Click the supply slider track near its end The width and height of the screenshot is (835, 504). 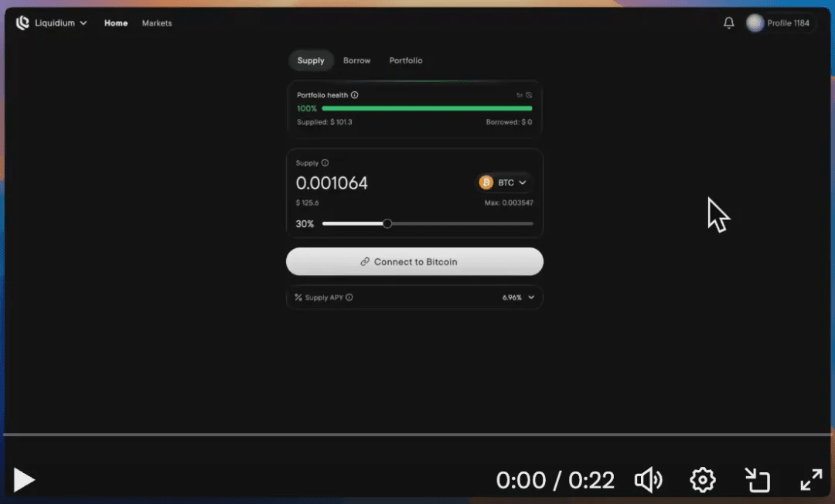[527, 223]
